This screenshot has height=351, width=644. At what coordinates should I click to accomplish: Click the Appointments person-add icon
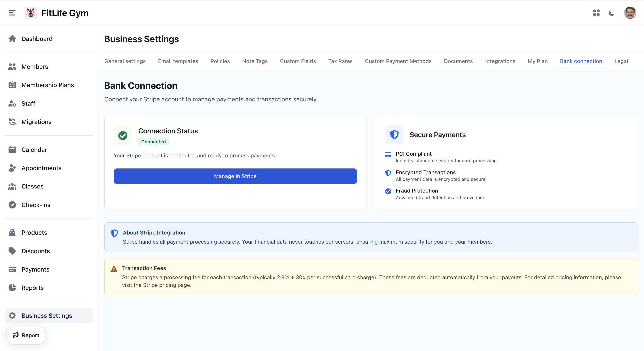click(12, 168)
